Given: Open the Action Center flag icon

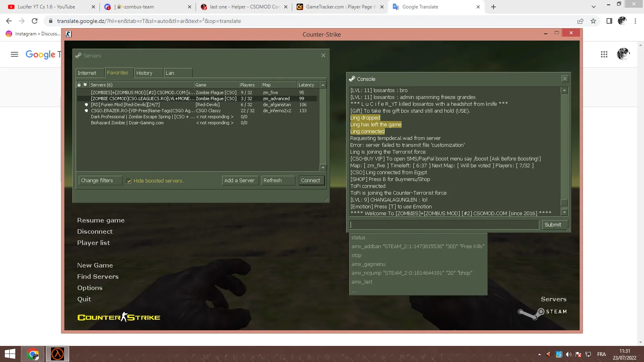Looking at the screenshot, I should 578,354.
